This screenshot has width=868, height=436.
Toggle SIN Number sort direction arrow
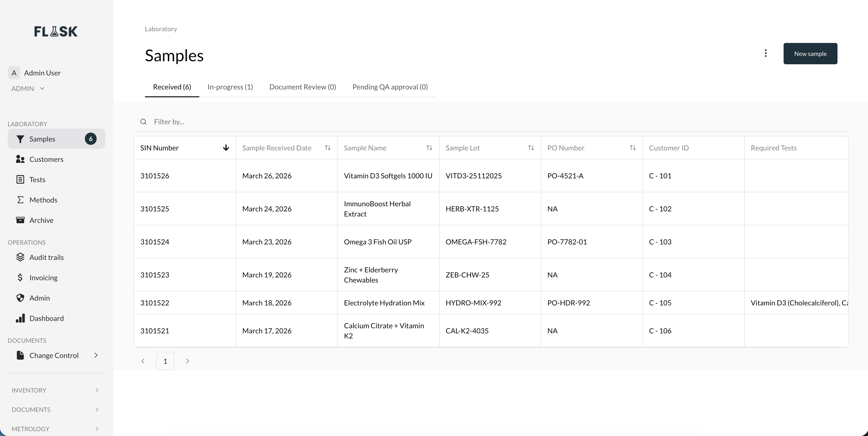pyautogui.click(x=226, y=148)
